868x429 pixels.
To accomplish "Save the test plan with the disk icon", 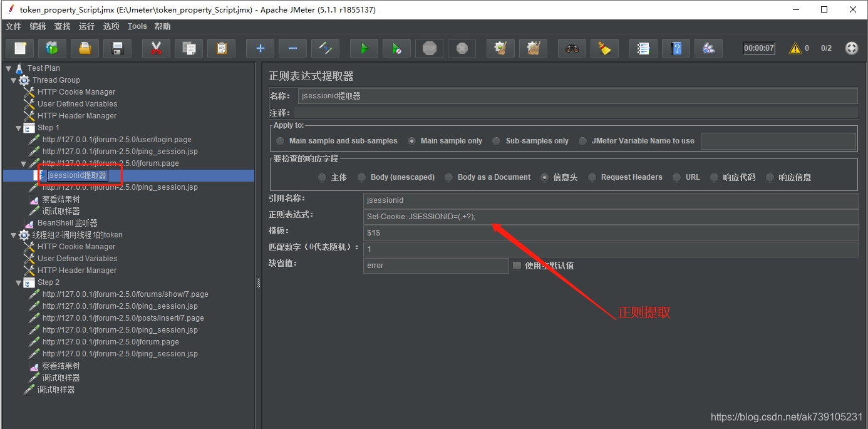I will click(117, 48).
